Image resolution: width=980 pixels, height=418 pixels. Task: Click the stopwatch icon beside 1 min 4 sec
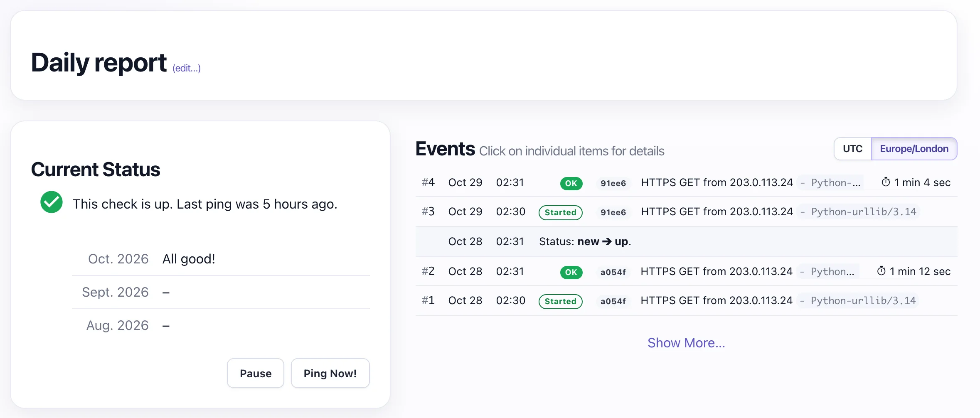coord(886,182)
